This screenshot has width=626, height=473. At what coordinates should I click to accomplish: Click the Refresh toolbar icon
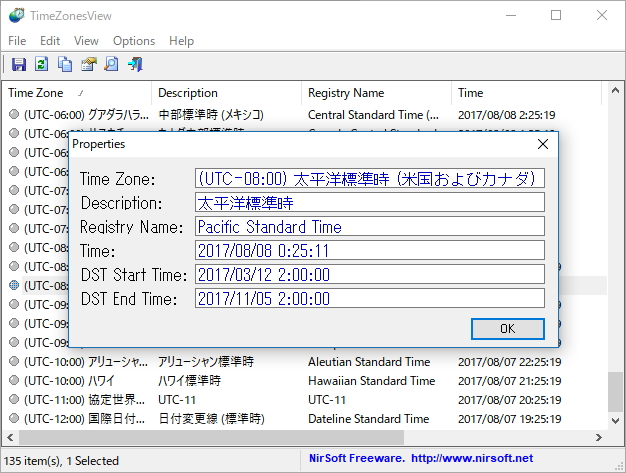[x=42, y=64]
